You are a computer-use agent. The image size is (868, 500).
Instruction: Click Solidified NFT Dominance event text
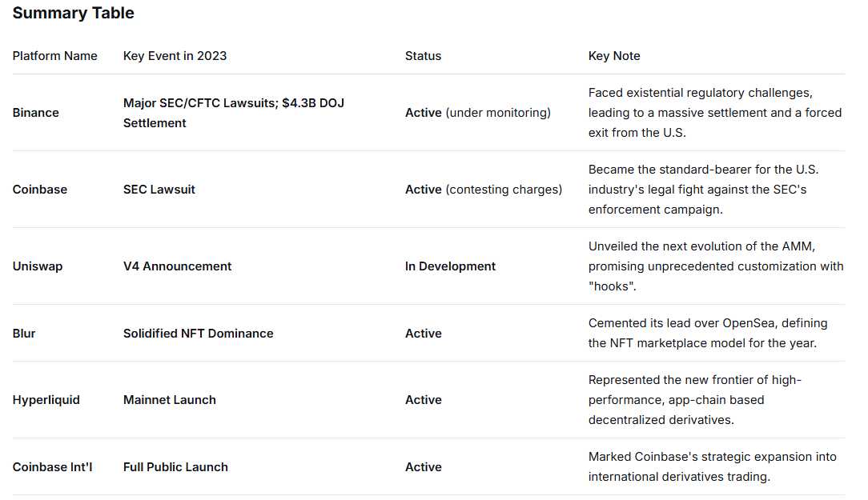(197, 334)
